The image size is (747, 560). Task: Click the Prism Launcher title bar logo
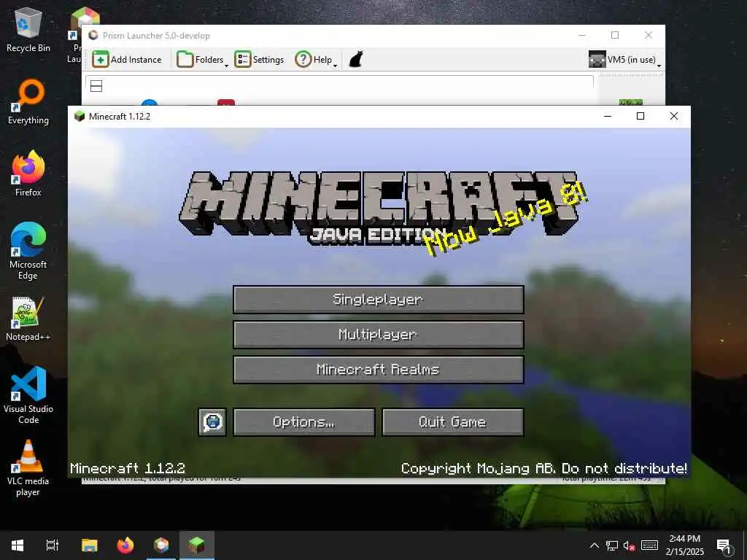[93, 35]
